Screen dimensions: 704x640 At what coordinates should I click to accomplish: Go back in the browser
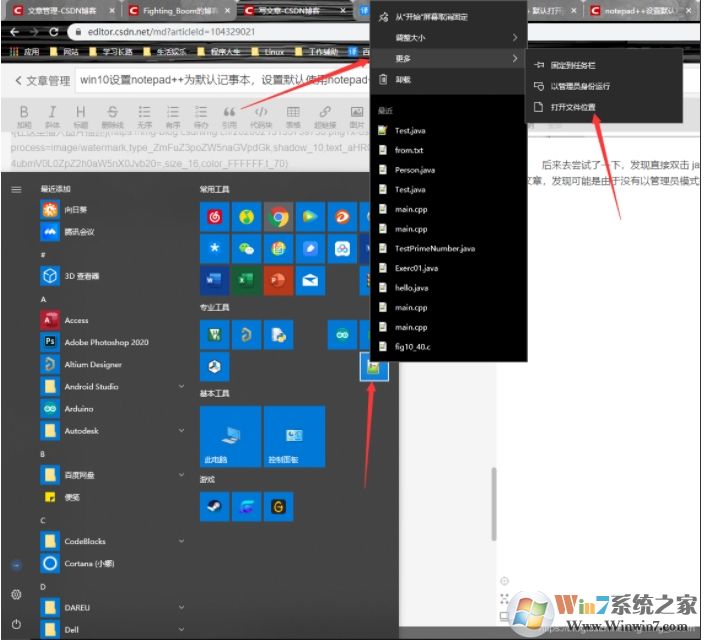point(14,32)
